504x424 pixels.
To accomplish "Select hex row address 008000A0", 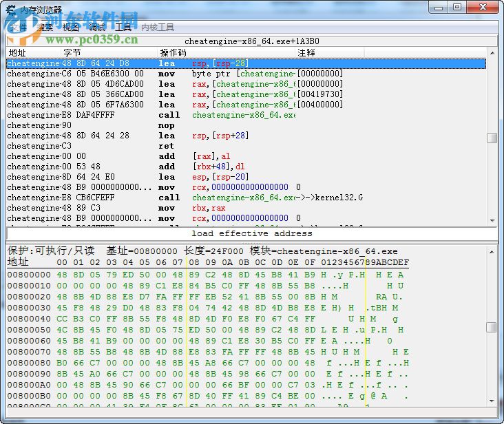I will click(29, 385).
